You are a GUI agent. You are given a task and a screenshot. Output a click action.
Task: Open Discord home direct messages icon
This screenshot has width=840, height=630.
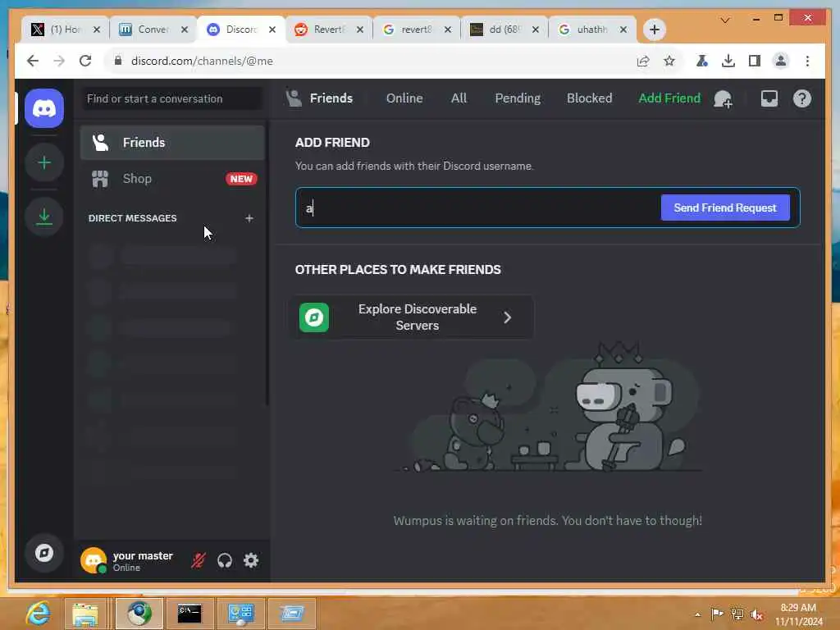pyautogui.click(x=44, y=109)
